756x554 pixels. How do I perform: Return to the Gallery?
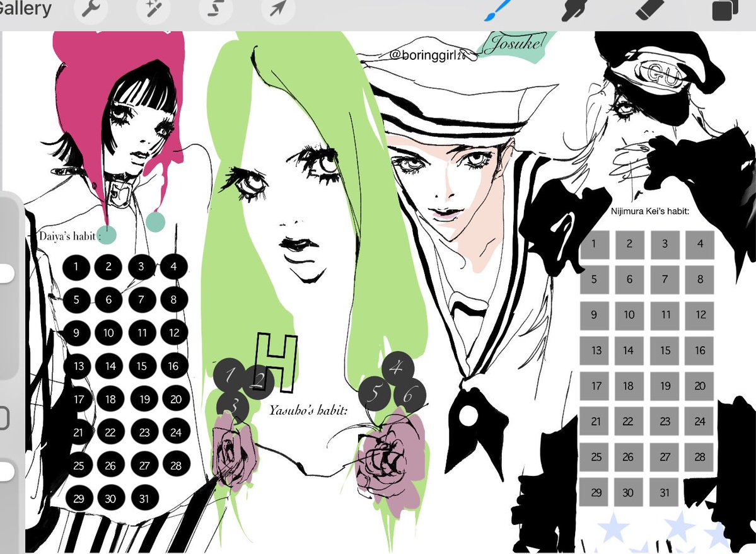click(25, 9)
